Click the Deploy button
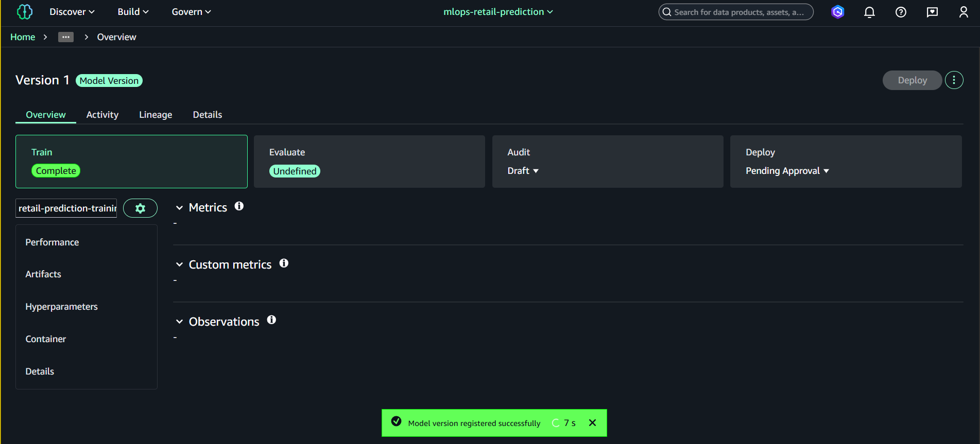 [912, 80]
